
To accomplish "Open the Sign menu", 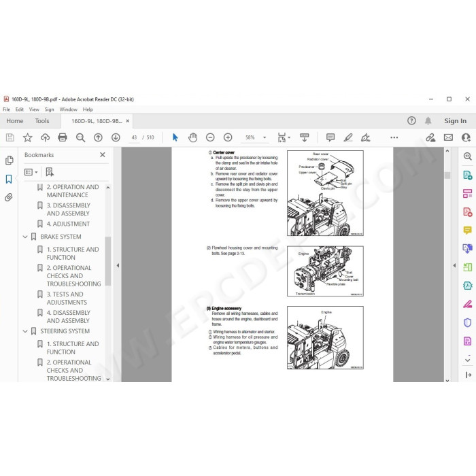I will click(x=49, y=109).
